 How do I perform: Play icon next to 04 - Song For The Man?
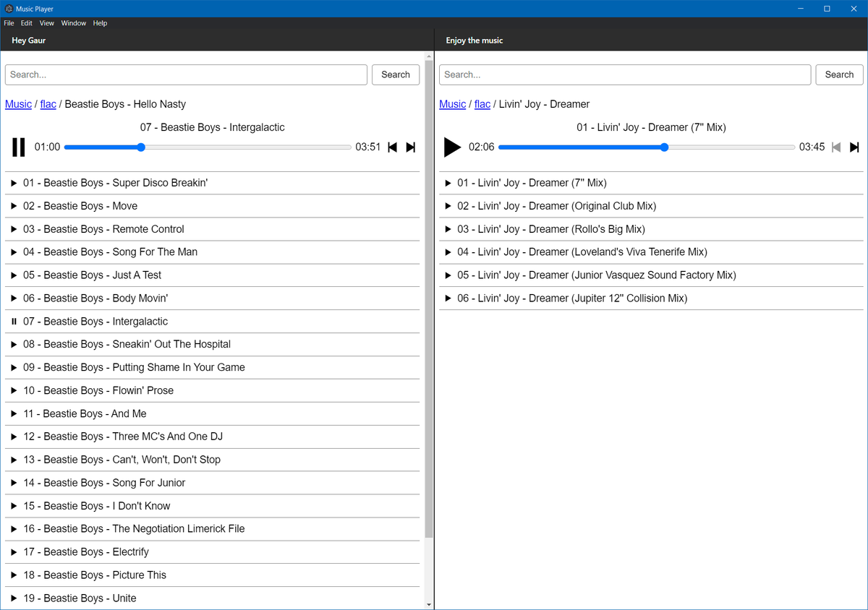(14, 252)
